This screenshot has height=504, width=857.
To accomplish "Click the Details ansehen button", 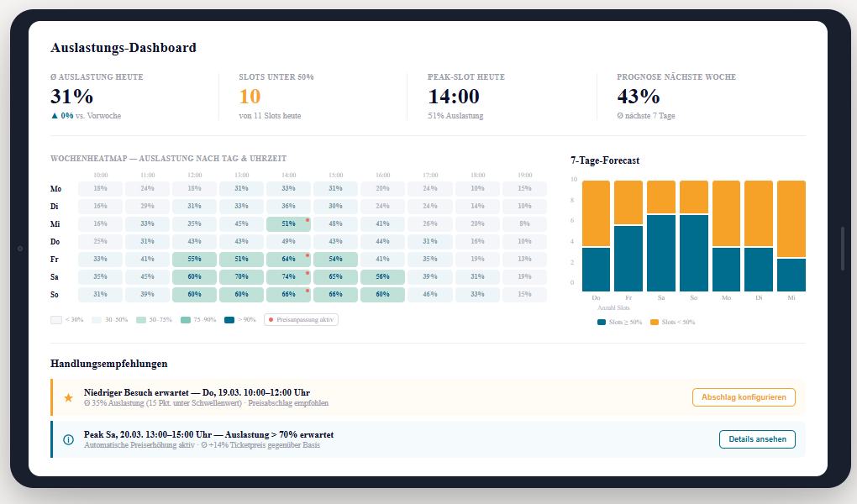I will 757,439.
